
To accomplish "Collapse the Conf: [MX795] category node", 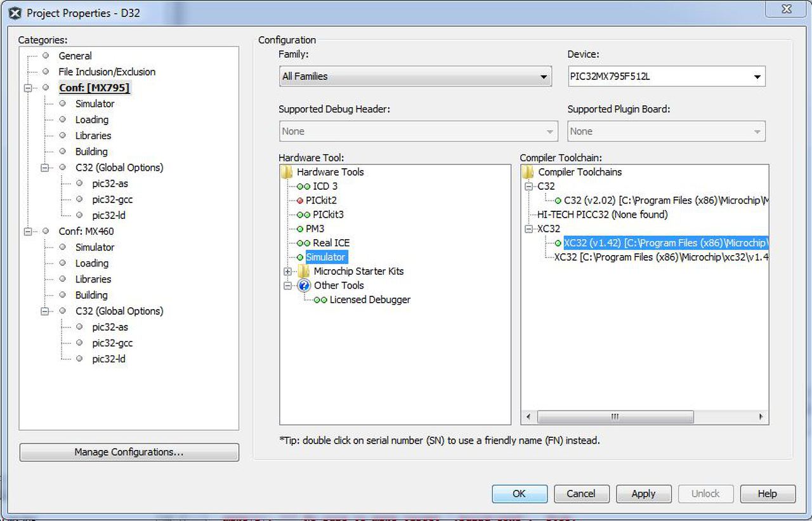I will (x=28, y=88).
